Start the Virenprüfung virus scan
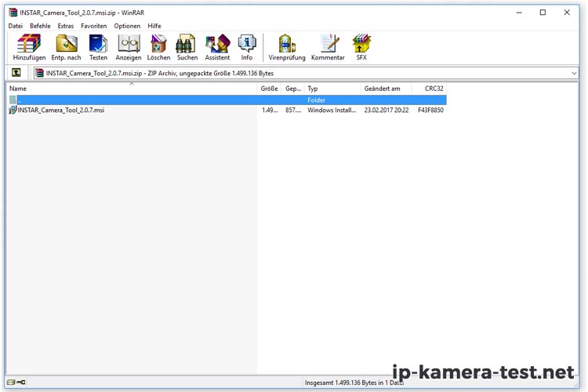Image resolution: width=588 pixels, height=392 pixels. [287, 47]
